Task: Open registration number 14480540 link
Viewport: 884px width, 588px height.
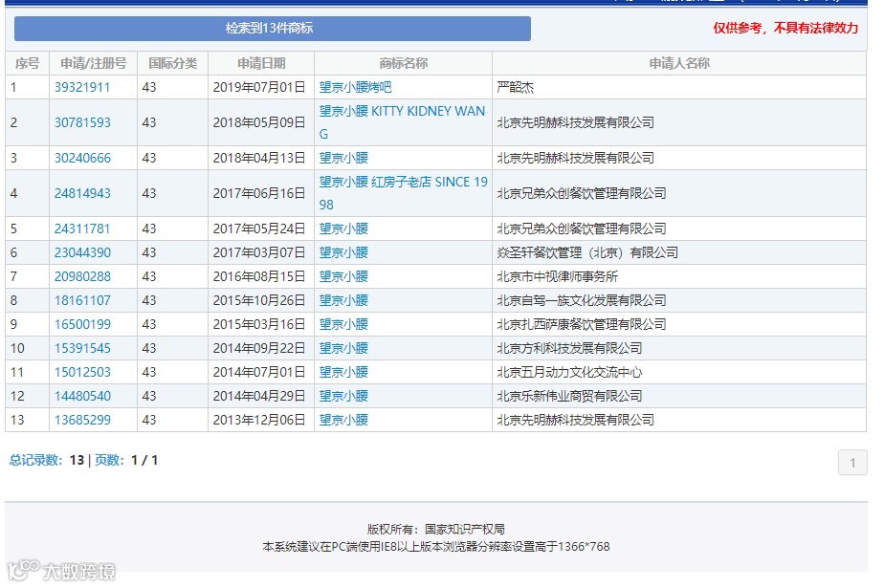Action: 82,397
